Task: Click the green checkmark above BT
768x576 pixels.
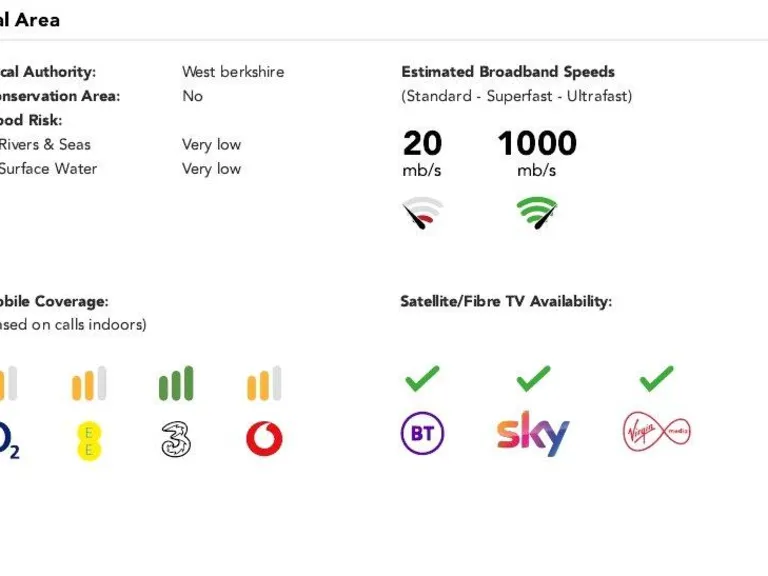Action: click(x=422, y=378)
